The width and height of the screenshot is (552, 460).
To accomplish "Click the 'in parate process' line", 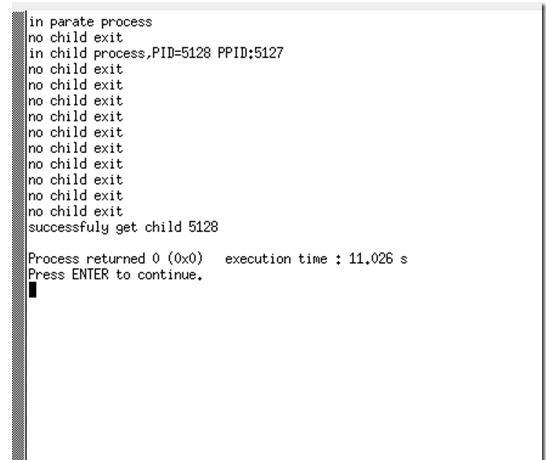I will [x=90, y=22].
